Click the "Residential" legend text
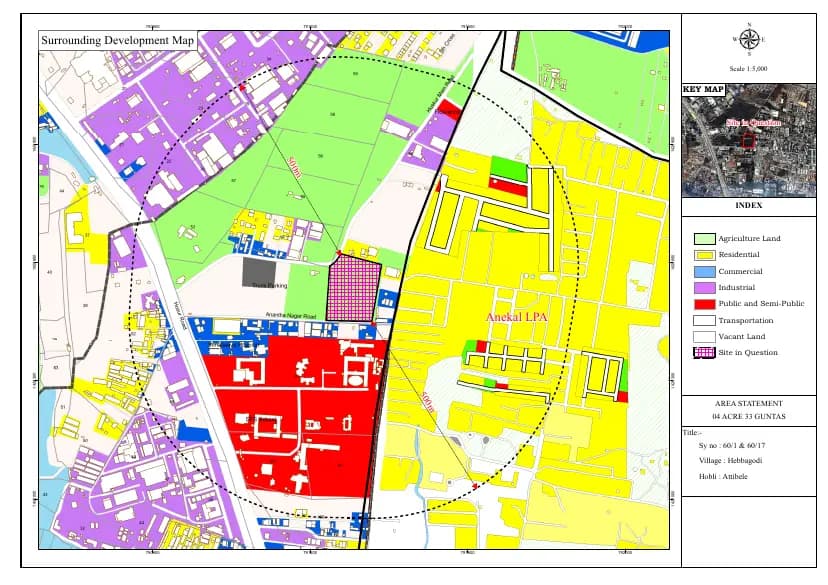The width and height of the screenshot is (828, 585). coord(739,254)
